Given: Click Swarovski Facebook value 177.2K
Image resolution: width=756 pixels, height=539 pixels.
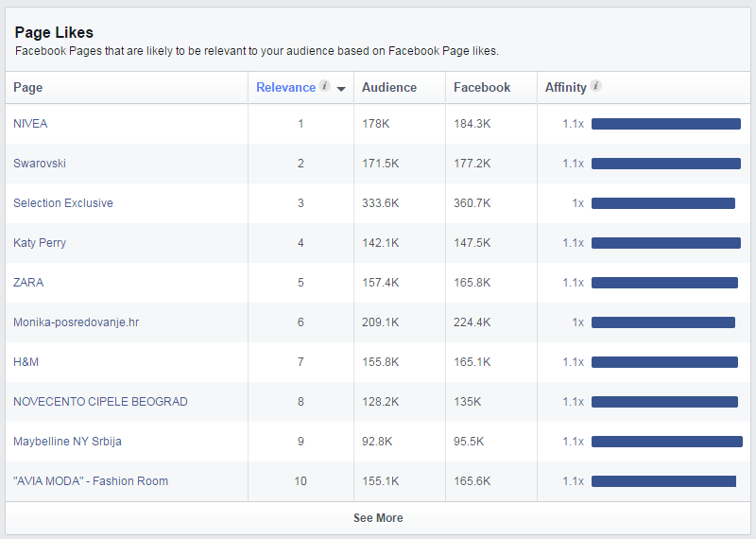Looking at the screenshot, I should (x=472, y=163).
